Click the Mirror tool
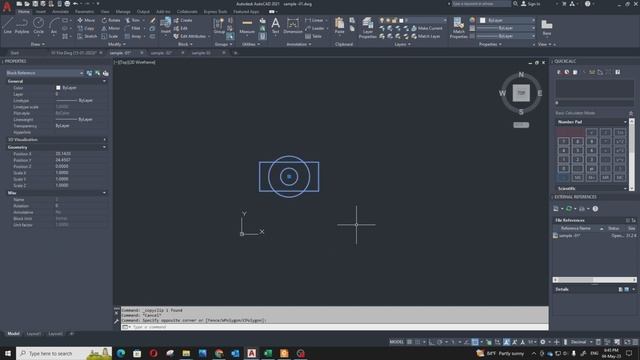This screenshot has height=360, width=640. pyautogui.click(x=111, y=28)
